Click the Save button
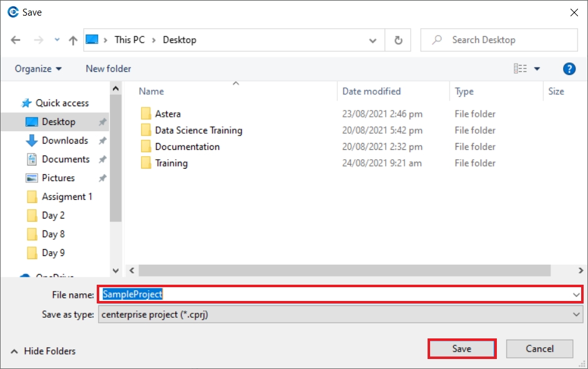The width and height of the screenshot is (588, 369). tap(462, 349)
